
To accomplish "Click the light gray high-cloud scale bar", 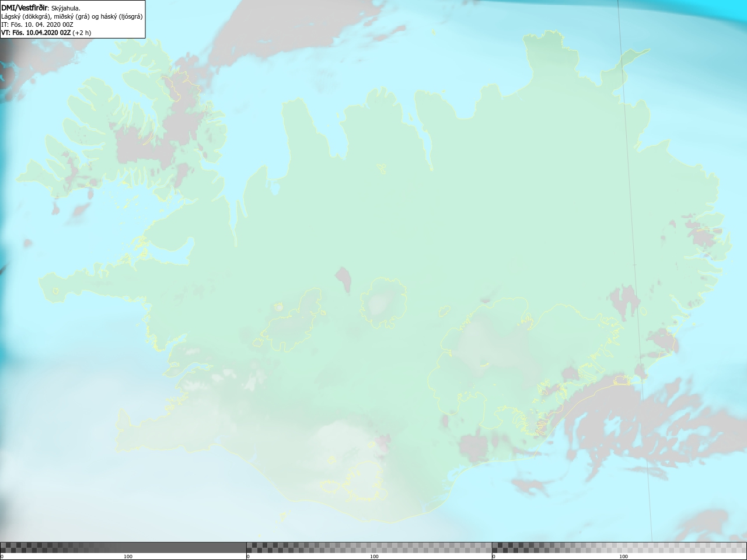I will pyautogui.click(x=619, y=547).
